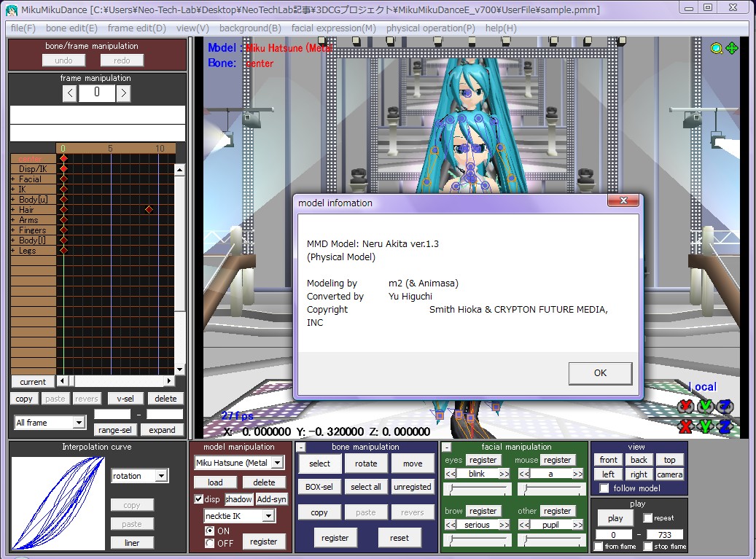The width and height of the screenshot is (756, 559).
Task: Enable the follow model checkbox
Action: click(x=604, y=488)
